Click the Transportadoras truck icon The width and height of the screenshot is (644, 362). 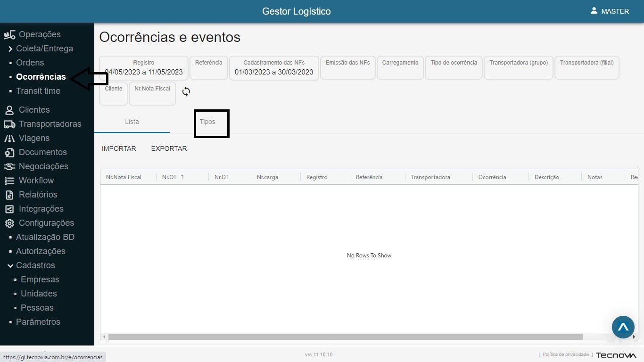pos(9,124)
